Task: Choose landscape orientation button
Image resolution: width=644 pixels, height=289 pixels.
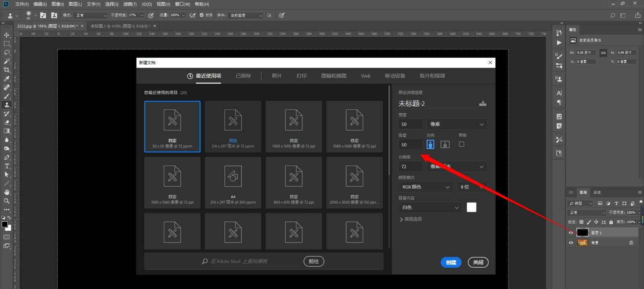Action: coord(445,144)
